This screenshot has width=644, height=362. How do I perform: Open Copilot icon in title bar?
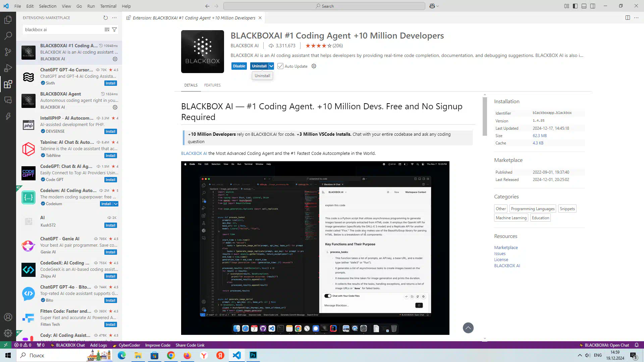432,6
